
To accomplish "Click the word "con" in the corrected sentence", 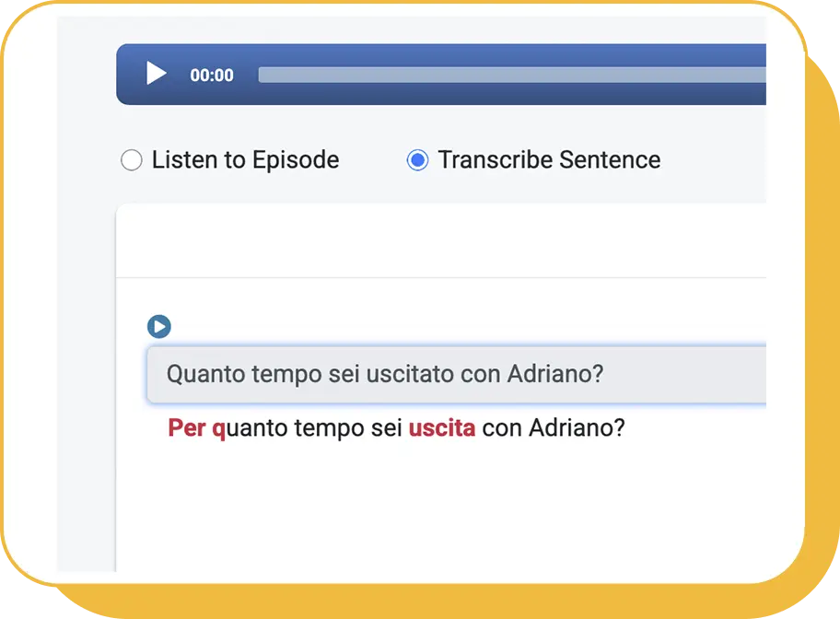I will (502, 429).
